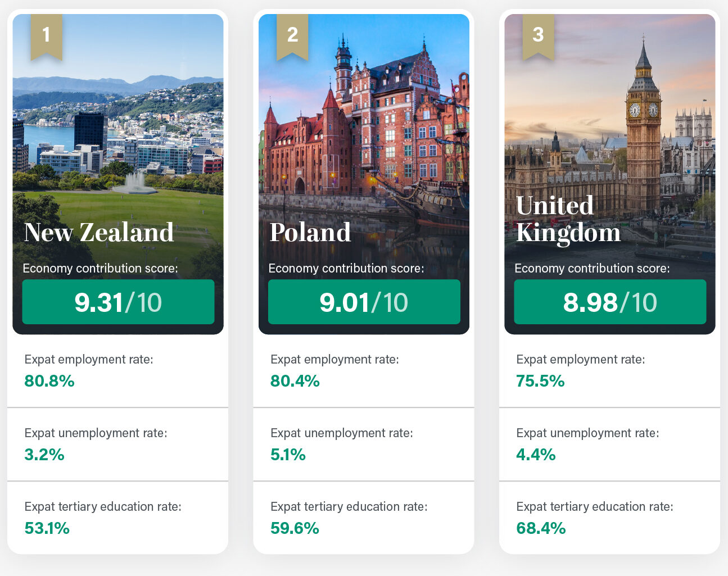This screenshot has height=576, width=728.
Task: Select Poland's 80.4% employment rate value
Action: click(295, 381)
